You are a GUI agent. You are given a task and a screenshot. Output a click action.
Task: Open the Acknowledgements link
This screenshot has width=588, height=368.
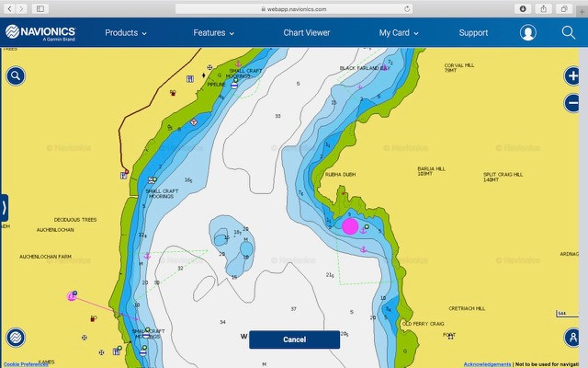click(x=487, y=364)
